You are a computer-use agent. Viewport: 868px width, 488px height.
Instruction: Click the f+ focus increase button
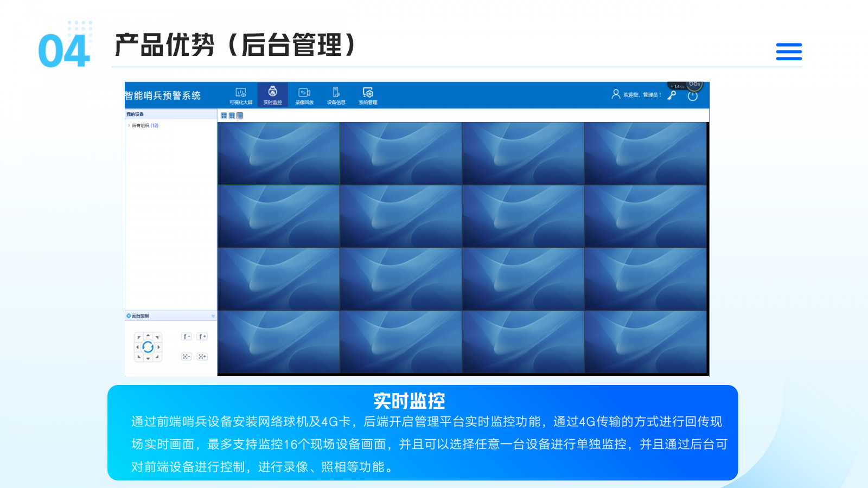pyautogui.click(x=202, y=336)
